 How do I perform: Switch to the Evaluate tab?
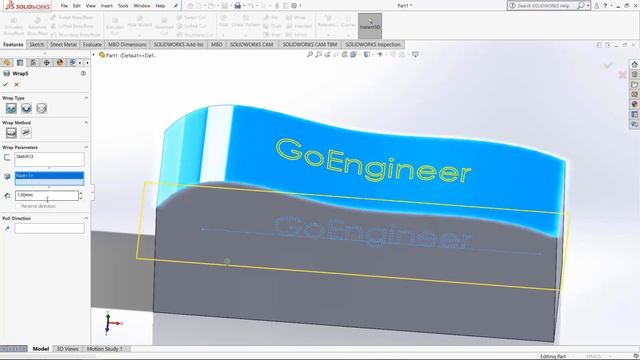pos(92,44)
